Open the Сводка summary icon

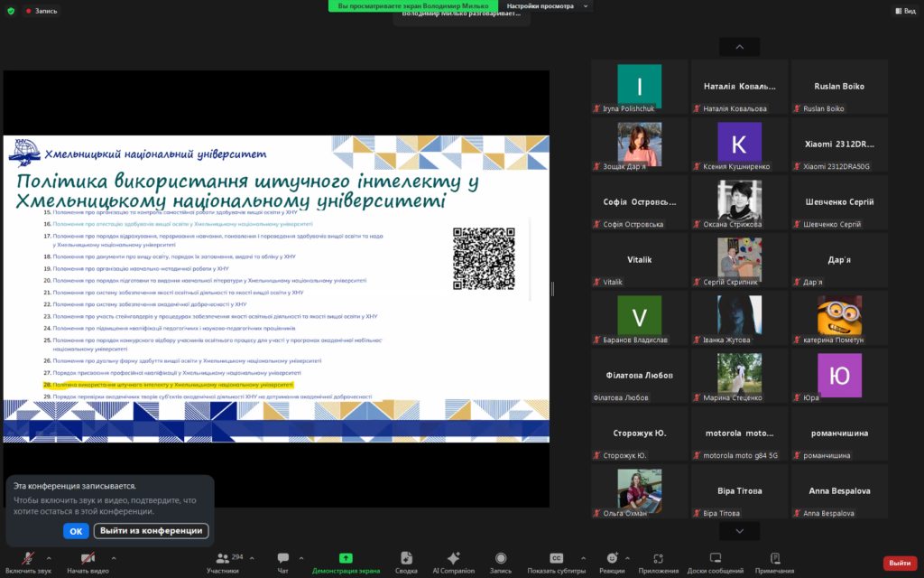pos(406,558)
